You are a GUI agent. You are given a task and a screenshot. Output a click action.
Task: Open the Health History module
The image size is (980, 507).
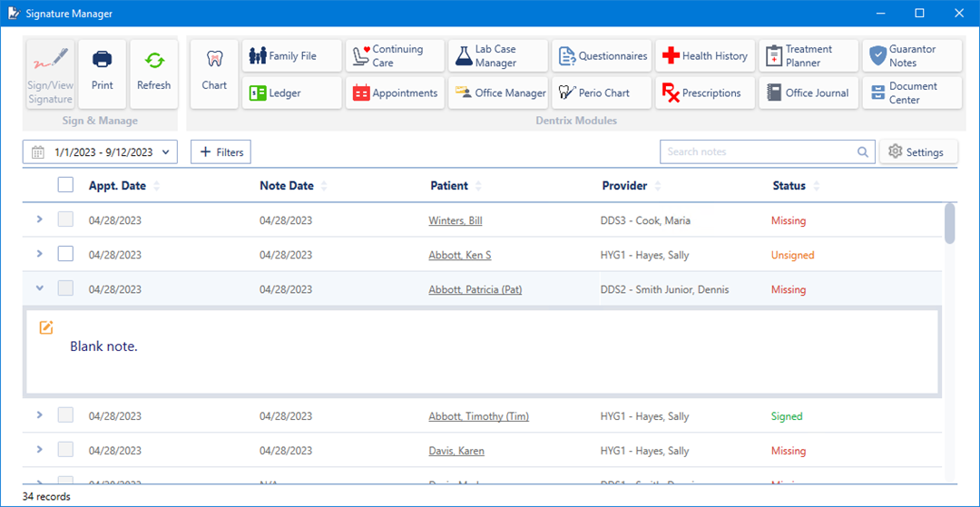(705, 56)
